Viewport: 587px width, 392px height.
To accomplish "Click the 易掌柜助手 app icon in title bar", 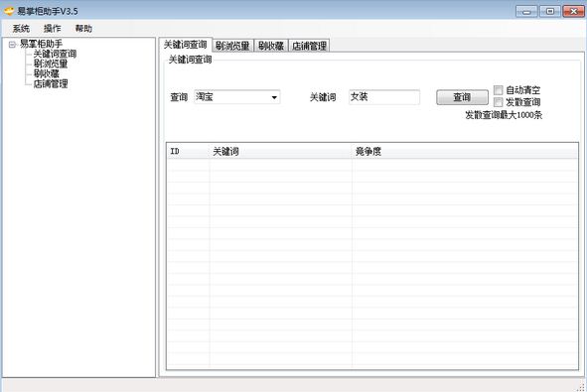I will (9, 11).
